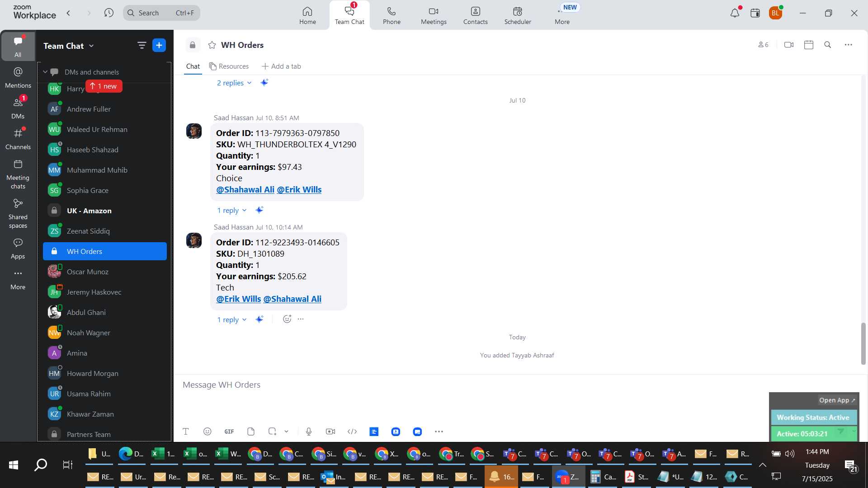
Task: Open the Meetings tab
Action: [434, 15]
